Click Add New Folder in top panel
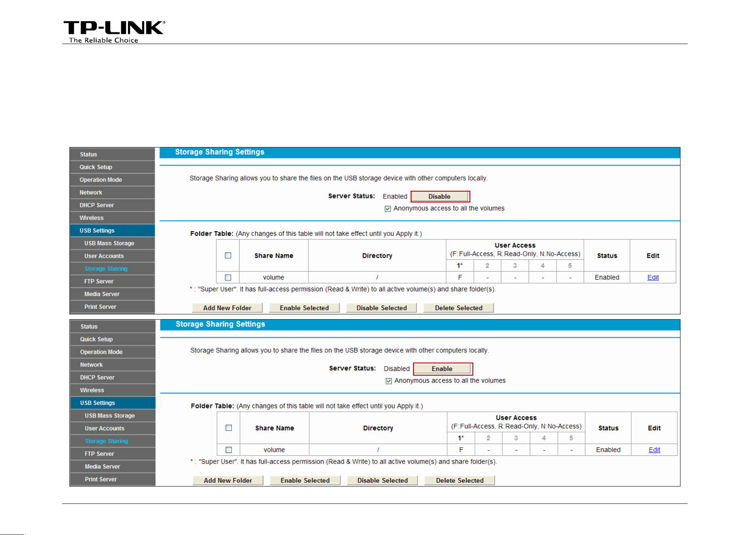 (227, 308)
